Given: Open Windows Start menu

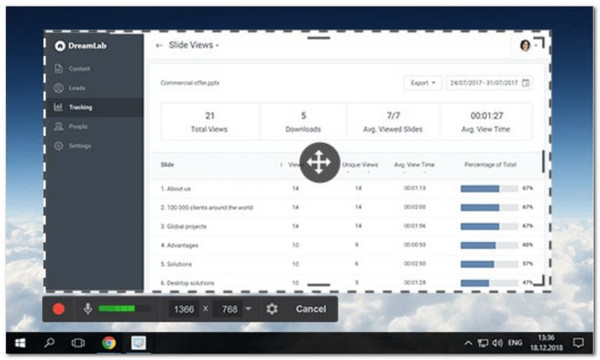Looking at the screenshot, I should coord(20,343).
